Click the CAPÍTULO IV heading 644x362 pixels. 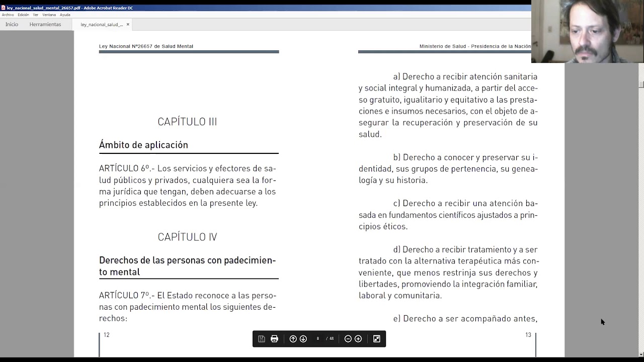click(187, 237)
